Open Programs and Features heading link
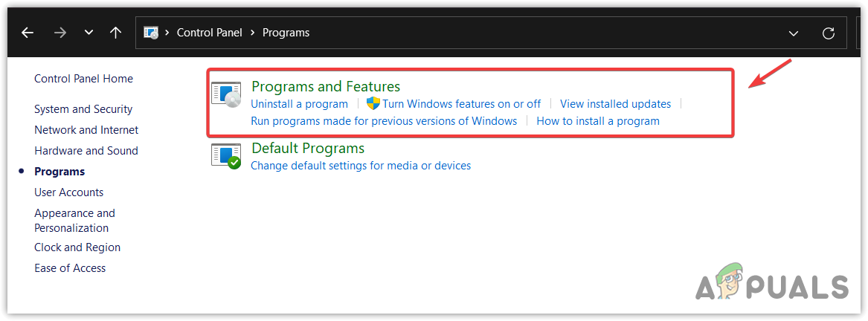Image resolution: width=868 pixels, height=321 pixels. [326, 86]
